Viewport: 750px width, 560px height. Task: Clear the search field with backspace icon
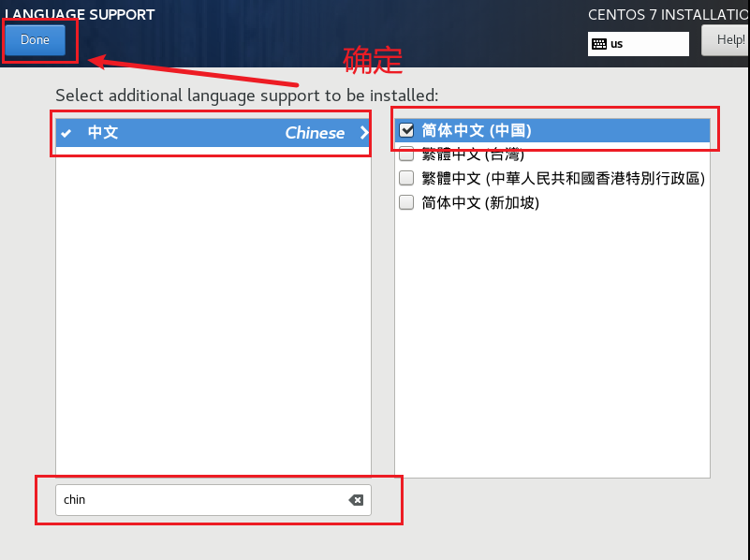click(356, 500)
